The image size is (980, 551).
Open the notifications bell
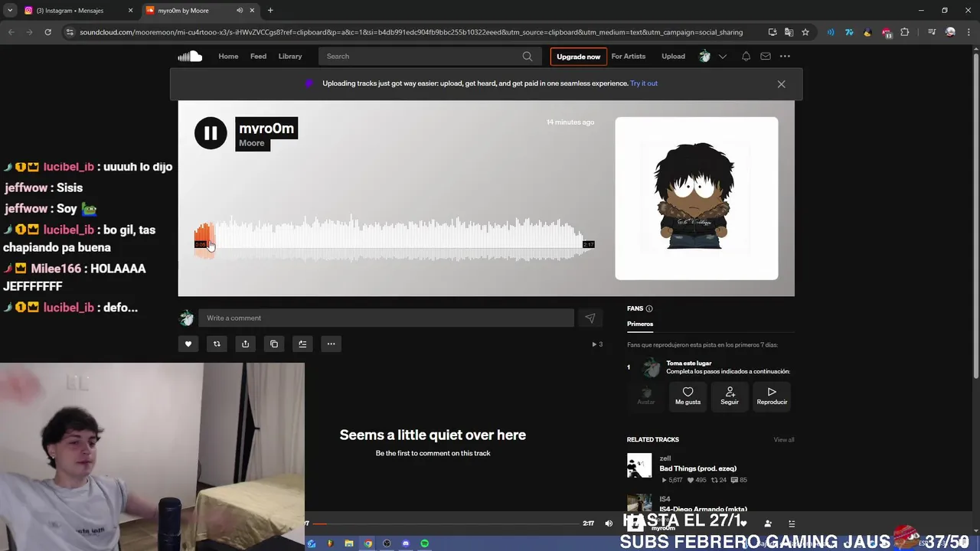click(746, 56)
